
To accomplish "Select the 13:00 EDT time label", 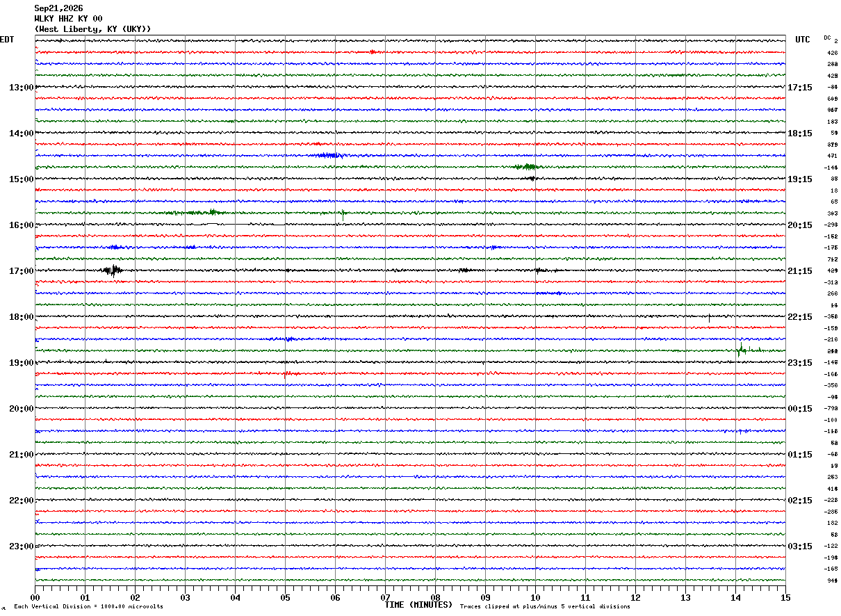I will [x=21, y=87].
